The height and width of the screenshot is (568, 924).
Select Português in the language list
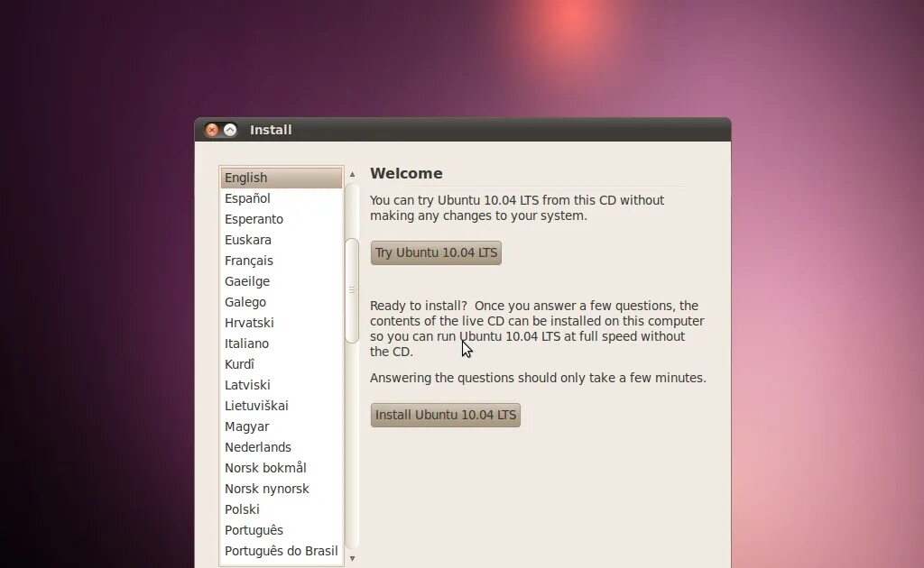282,530
